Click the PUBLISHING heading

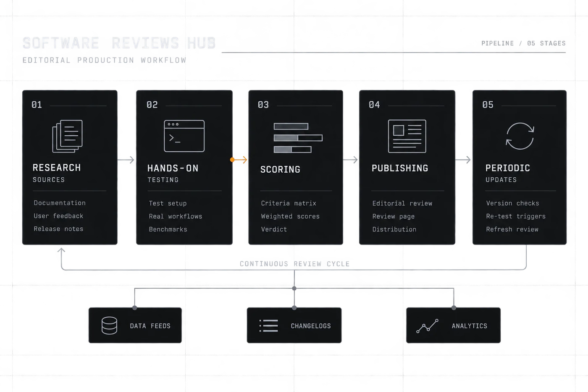pyautogui.click(x=400, y=168)
